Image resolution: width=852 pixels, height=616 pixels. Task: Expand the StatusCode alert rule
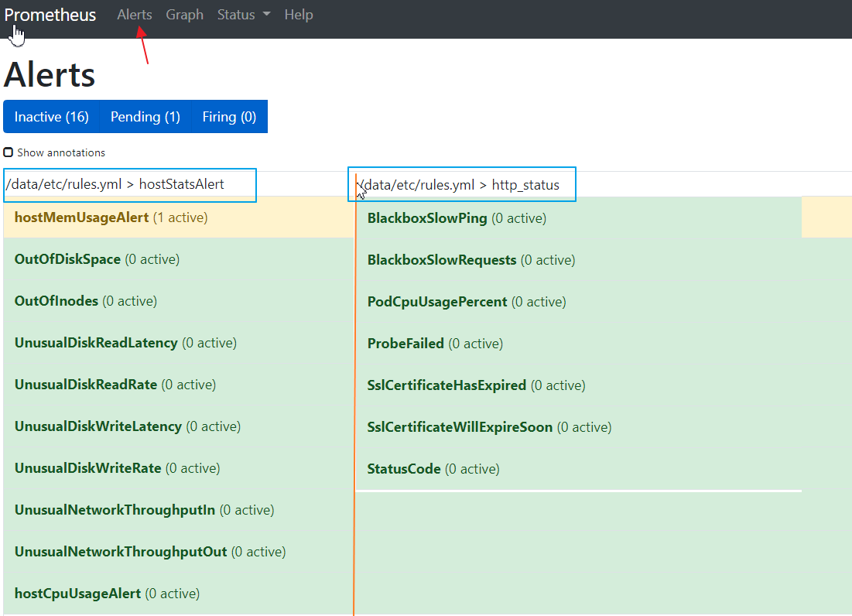(579, 469)
